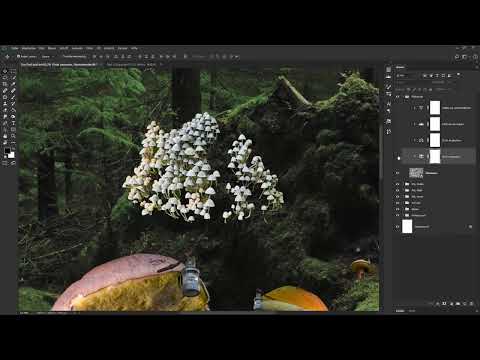Select the active document tab
480x360 pixels.
[58, 64]
